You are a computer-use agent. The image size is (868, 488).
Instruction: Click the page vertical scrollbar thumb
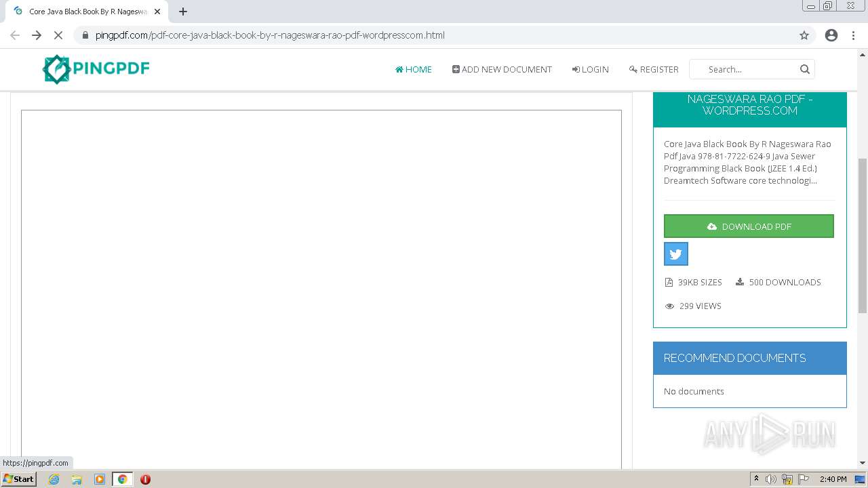863,236
